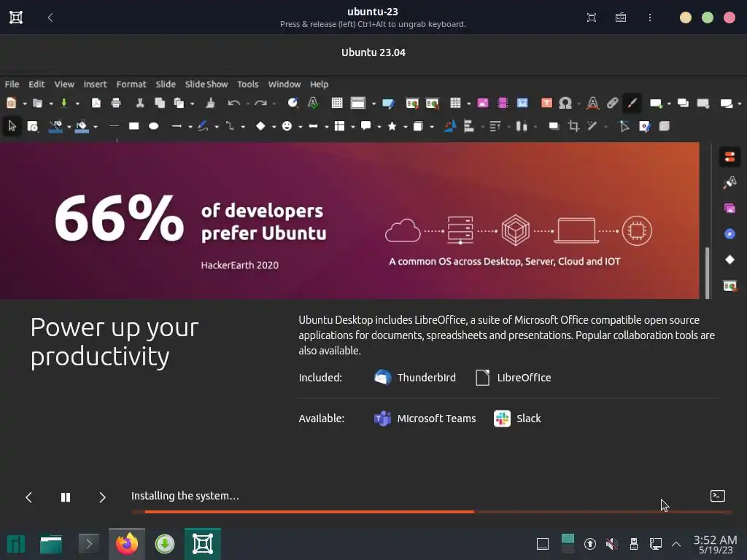Click the Export as PDF icon

(96, 103)
